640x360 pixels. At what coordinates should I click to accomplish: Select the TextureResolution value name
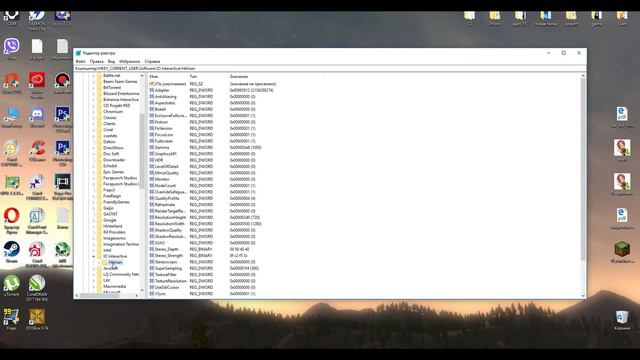click(171, 281)
